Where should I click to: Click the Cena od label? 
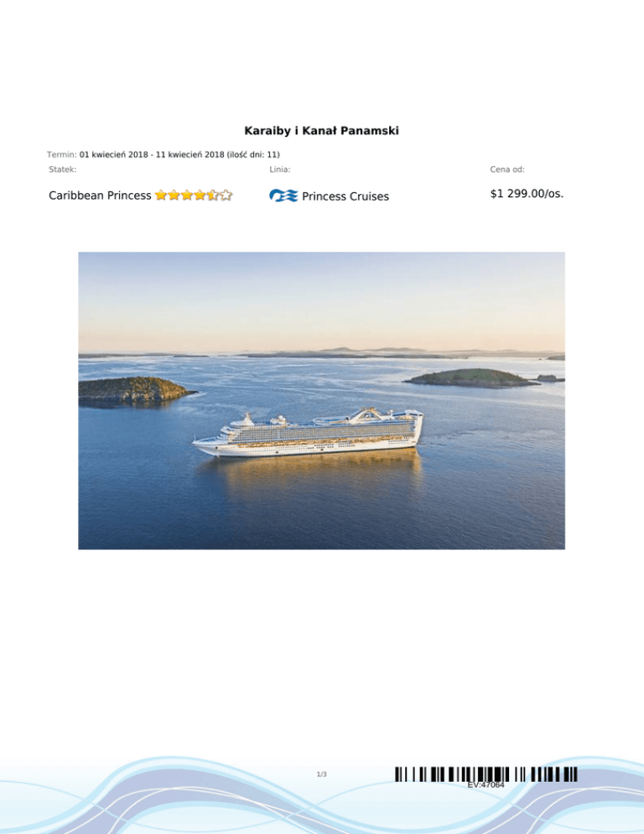(507, 169)
